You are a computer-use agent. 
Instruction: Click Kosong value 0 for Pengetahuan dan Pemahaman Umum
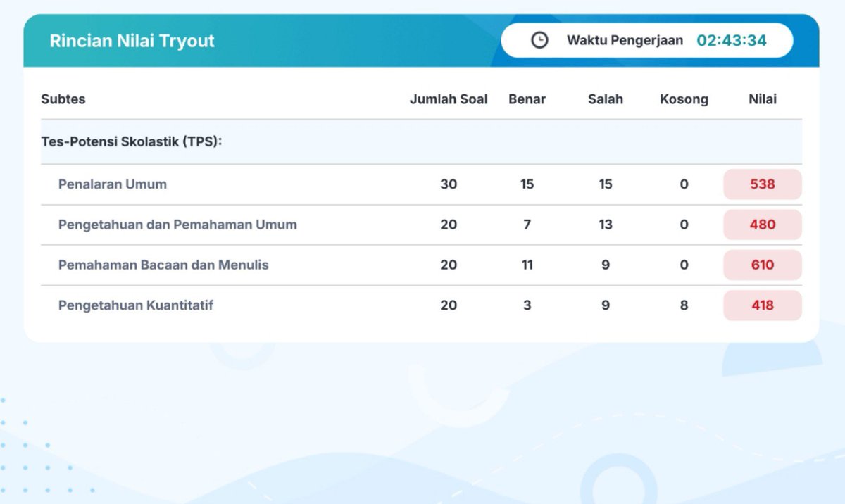[684, 225]
